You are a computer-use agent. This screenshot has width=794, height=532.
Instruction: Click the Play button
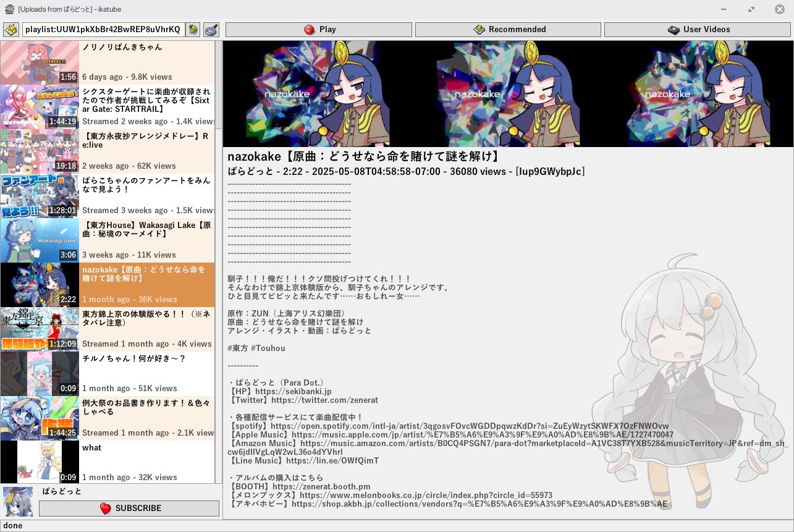tap(319, 30)
